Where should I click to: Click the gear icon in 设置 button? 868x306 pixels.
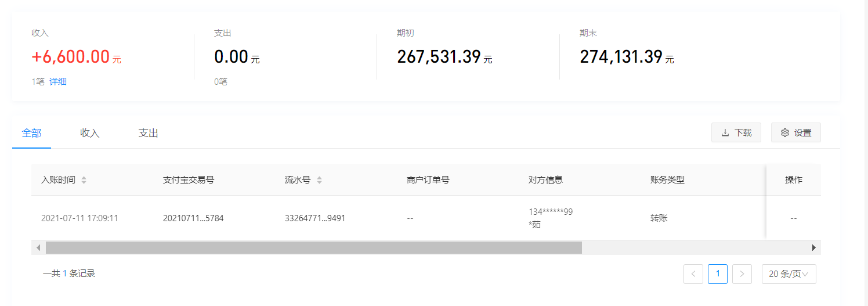(x=785, y=133)
